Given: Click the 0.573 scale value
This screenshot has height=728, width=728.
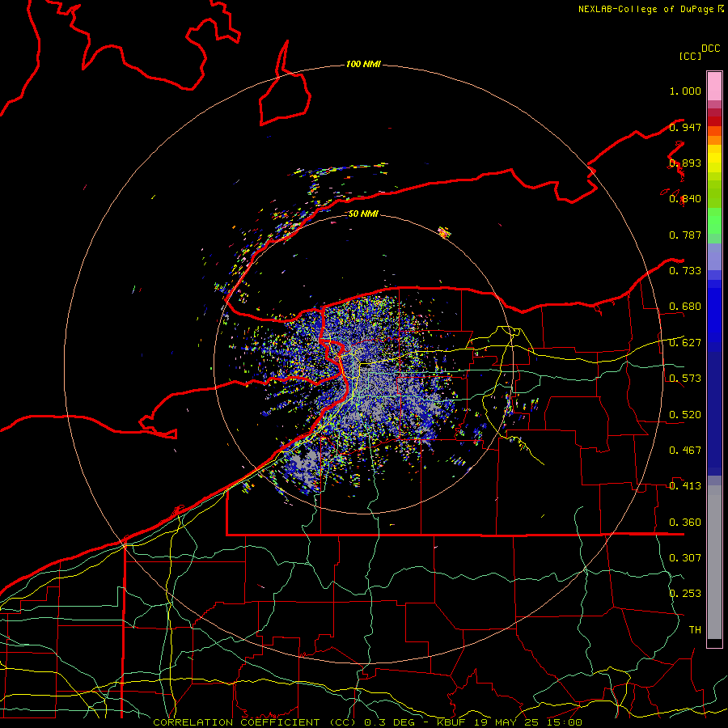Looking at the screenshot, I should [x=685, y=379].
